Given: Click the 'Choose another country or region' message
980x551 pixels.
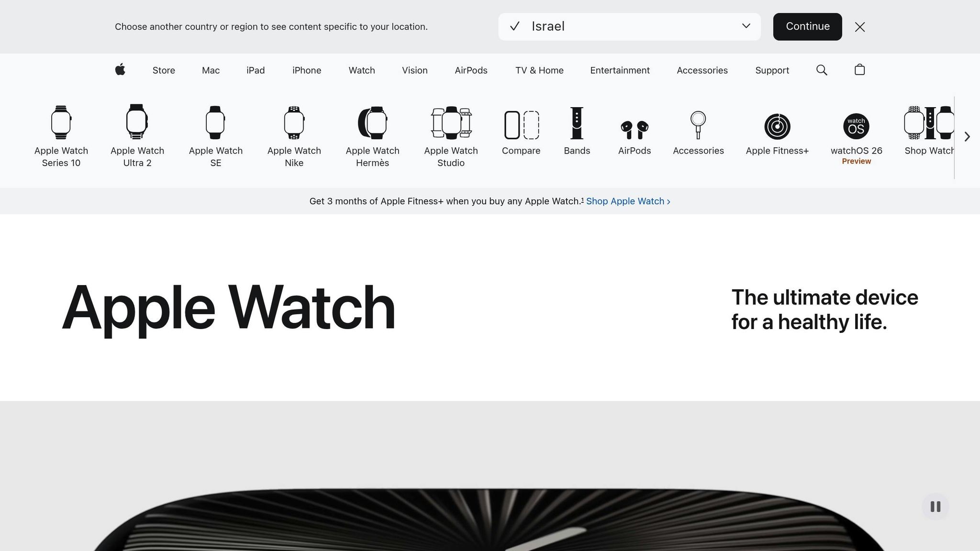Looking at the screenshot, I should coord(271,27).
